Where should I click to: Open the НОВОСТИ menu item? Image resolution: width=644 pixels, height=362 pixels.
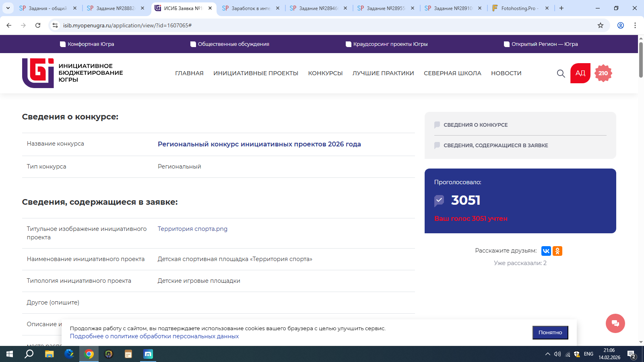pyautogui.click(x=506, y=73)
